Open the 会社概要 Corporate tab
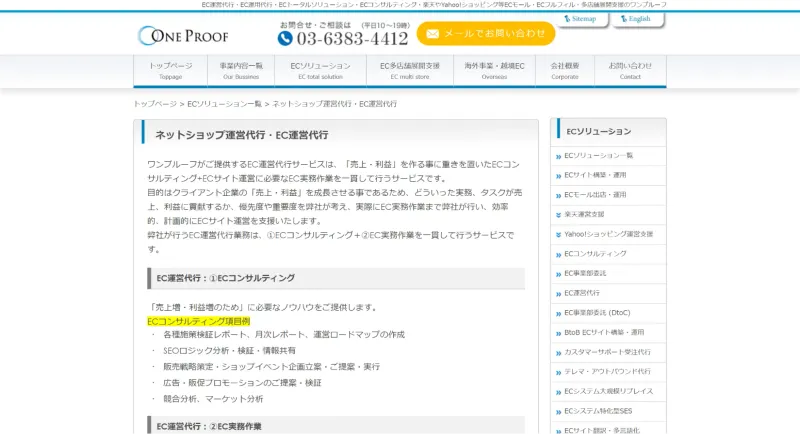 [x=565, y=70]
